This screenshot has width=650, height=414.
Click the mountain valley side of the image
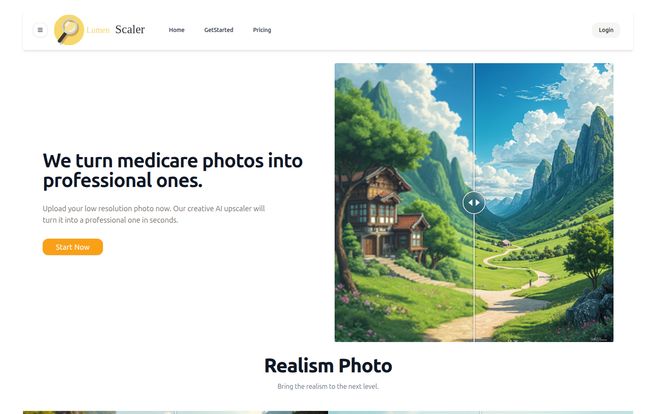tap(544, 202)
